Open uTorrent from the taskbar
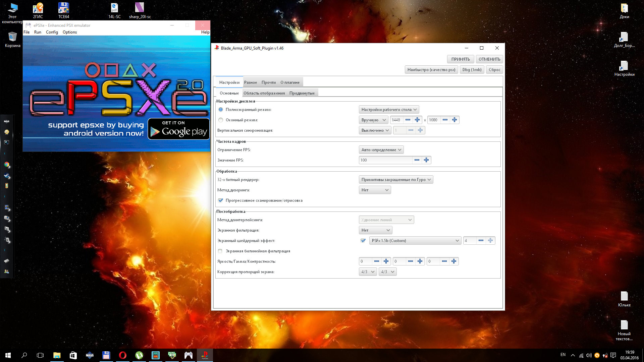Screen dimensions: 644x362 [x=139, y=355]
